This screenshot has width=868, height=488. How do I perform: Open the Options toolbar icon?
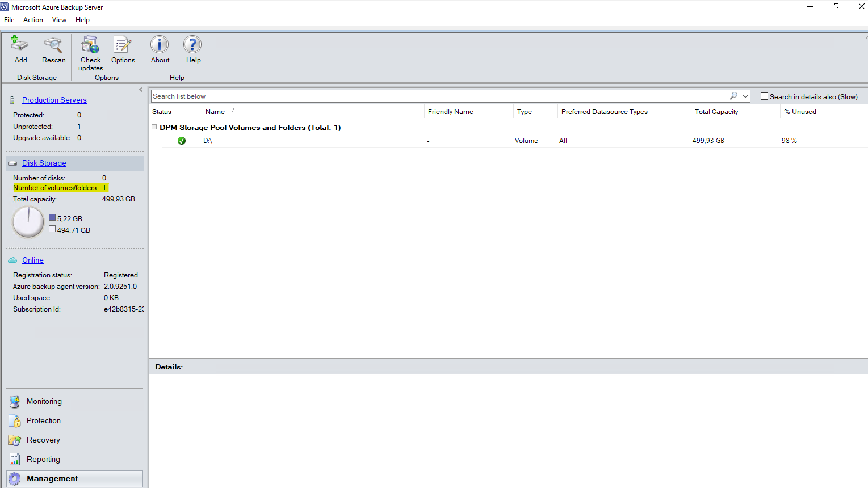click(123, 45)
